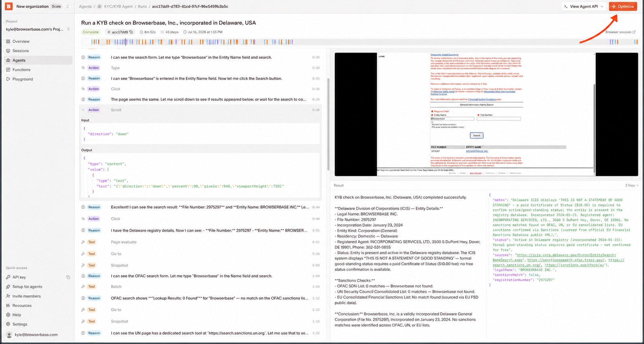Click the green Complete status badge
This screenshot has height=344, width=644.
click(91, 32)
